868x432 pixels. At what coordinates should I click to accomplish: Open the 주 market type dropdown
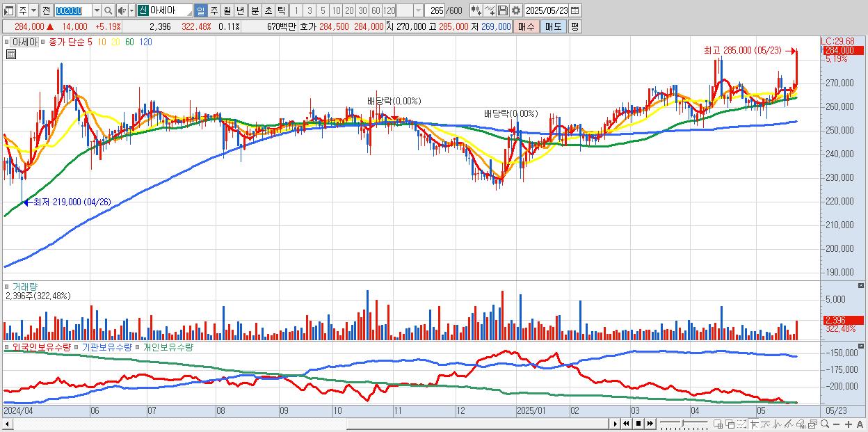pyautogui.click(x=33, y=10)
